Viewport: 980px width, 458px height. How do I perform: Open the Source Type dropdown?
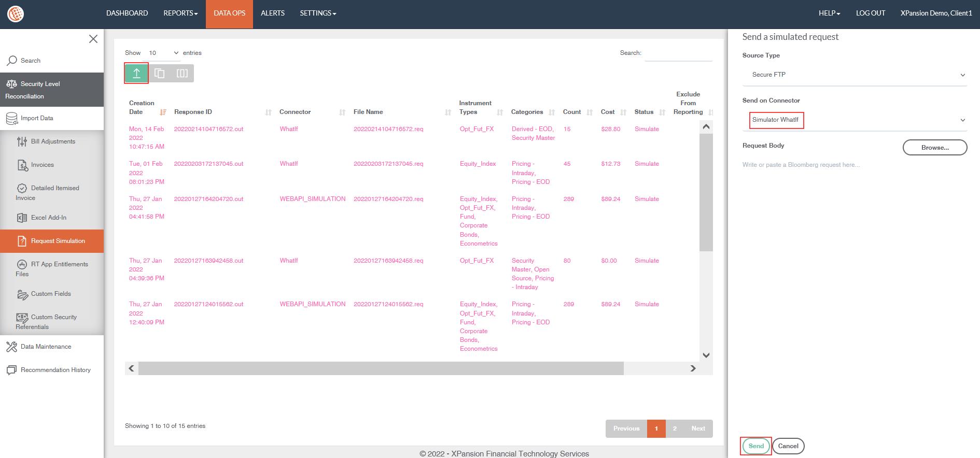(855, 75)
